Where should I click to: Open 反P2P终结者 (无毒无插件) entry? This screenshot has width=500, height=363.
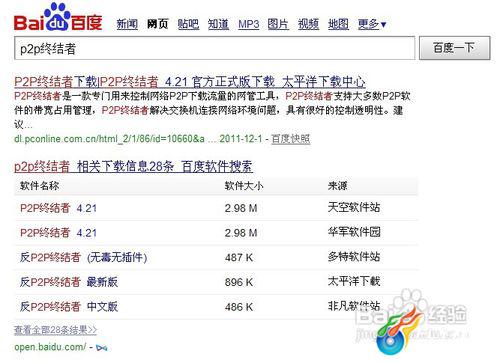coord(83,257)
